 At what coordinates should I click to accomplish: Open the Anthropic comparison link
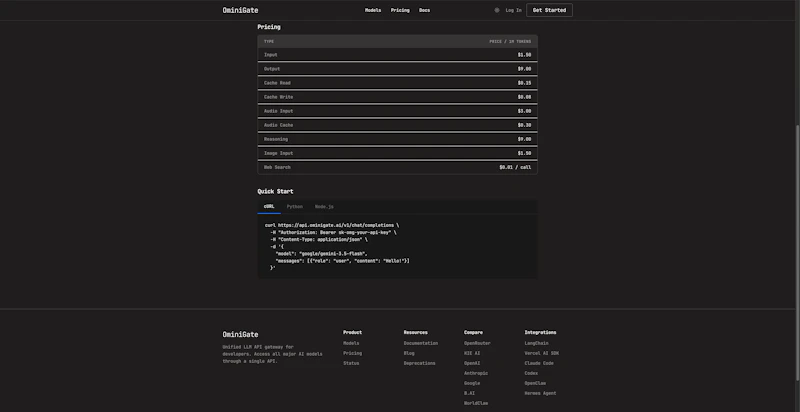[476, 373]
